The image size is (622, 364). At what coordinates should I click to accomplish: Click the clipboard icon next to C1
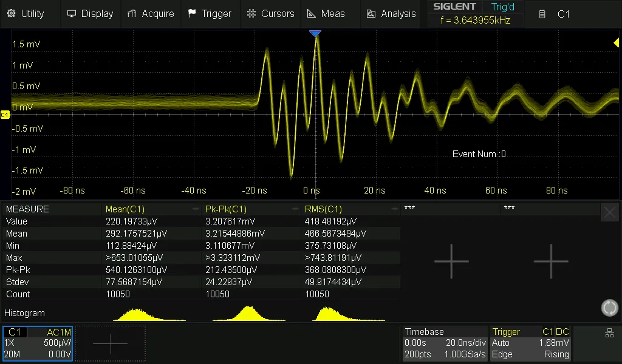(541, 13)
